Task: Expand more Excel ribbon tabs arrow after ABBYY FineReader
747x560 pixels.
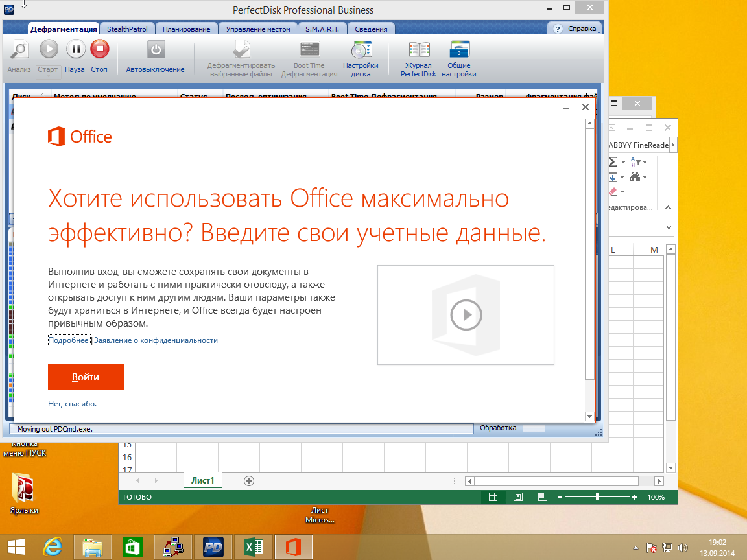Action: point(673,145)
